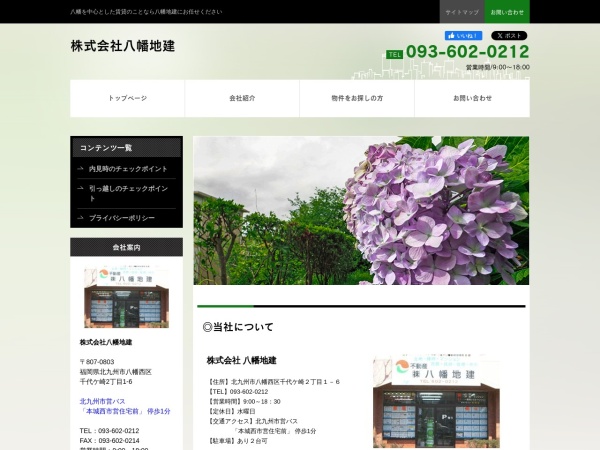Select 会社紹介 in the main navigation
Image resolution: width=600 pixels, height=450 pixels.
(x=242, y=98)
